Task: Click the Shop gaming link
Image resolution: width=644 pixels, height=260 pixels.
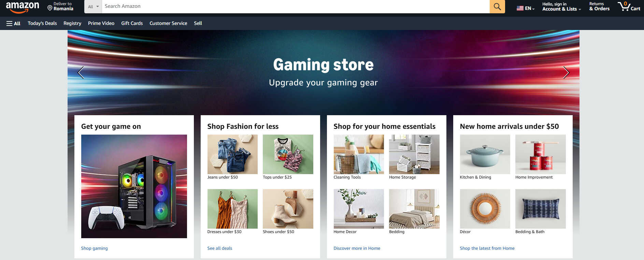Action: [94, 248]
